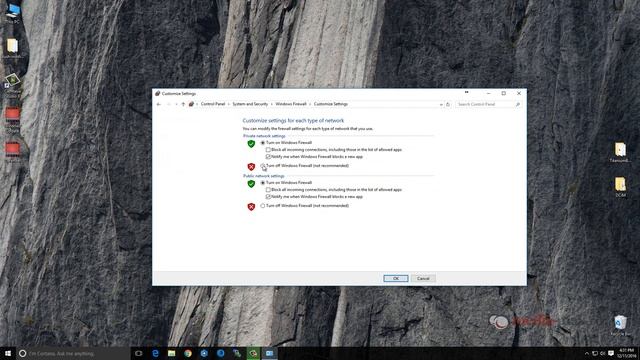640x360 pixels.
Task: Select private Turn on Windows Firewall radio
Action: pyautogui.click(x=263, y=143)
